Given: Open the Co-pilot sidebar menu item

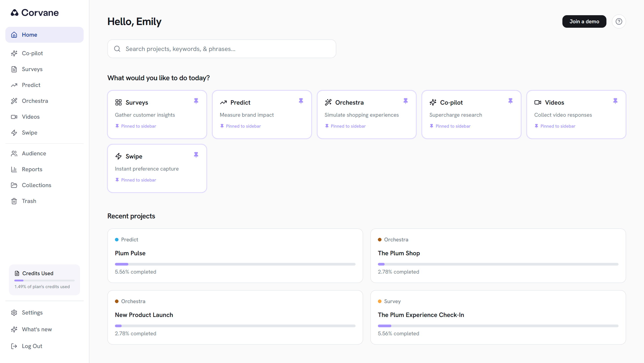Looking at the screenshot, I should click(32, 53).
